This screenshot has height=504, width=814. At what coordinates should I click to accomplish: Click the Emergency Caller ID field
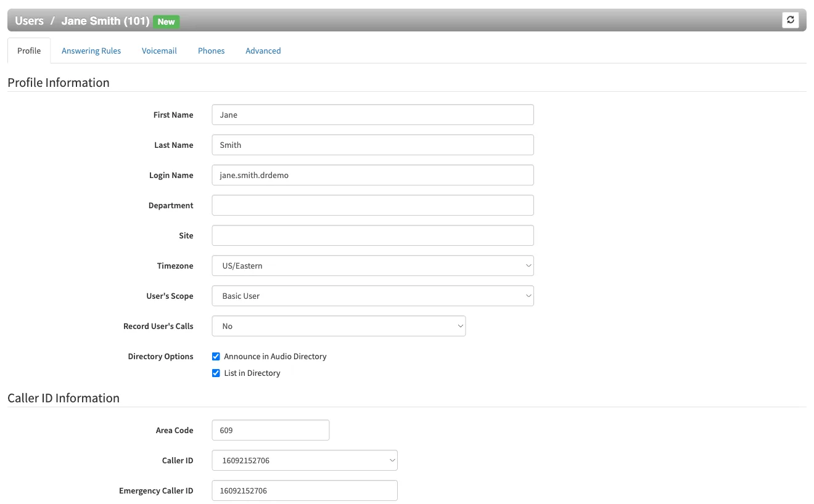tap(305, 490)
